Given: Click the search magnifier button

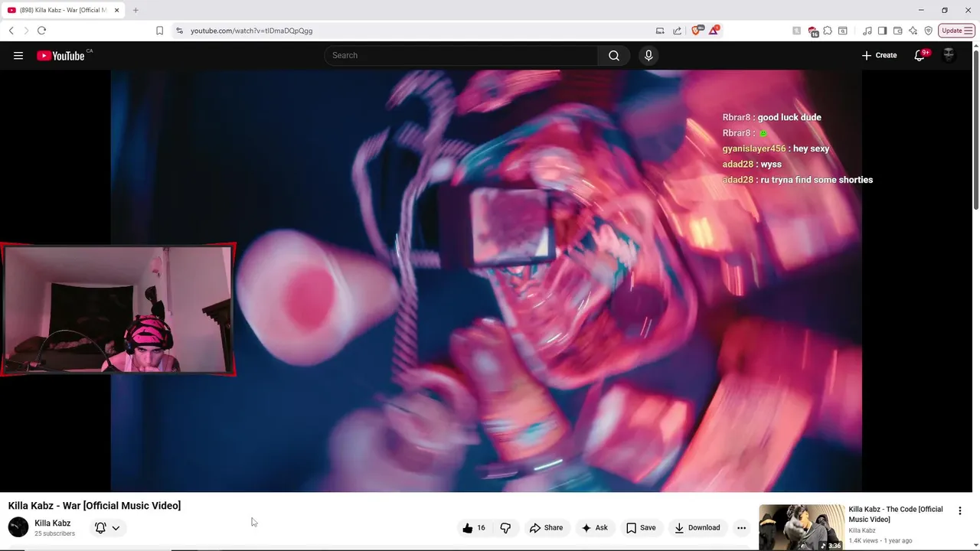Looking at the screenshot, I should (x=614, y=55).
